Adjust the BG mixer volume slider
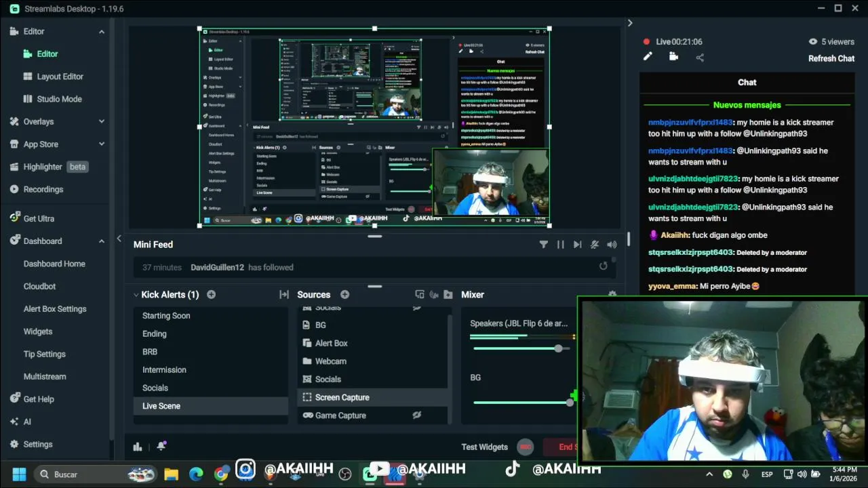The width and height of the screenshot is (868, 488). click(x=570, y=403)
